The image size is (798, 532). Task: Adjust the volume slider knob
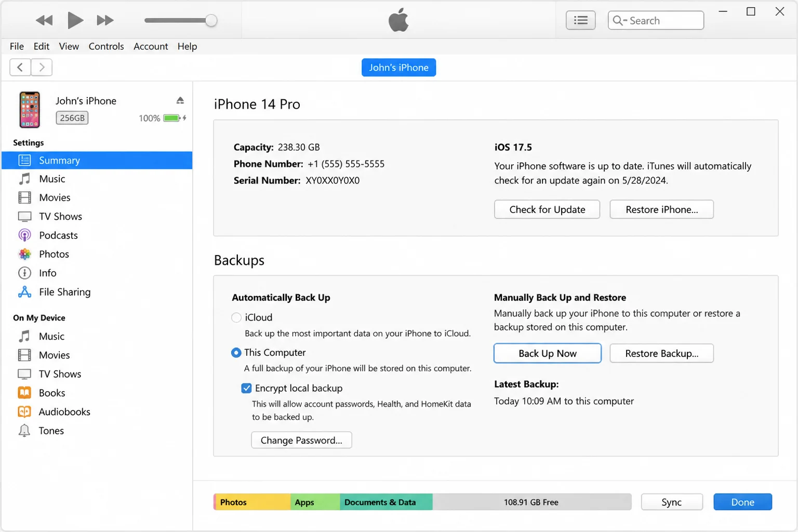211,20
